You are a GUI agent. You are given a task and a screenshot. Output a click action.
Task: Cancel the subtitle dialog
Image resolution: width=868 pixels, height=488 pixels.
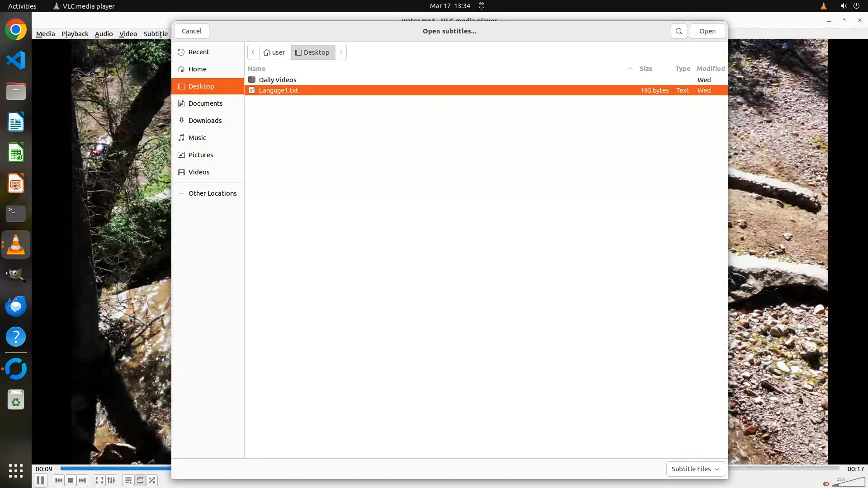pos(191,31)
